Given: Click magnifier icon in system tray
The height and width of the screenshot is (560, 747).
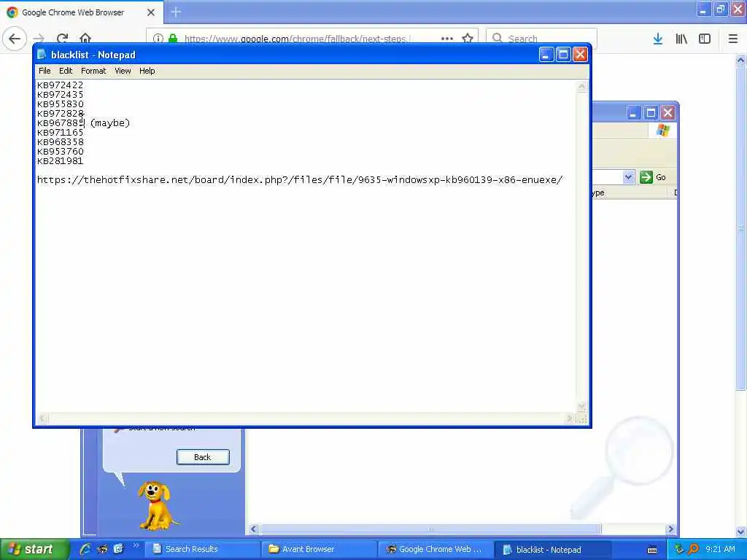Looking at the screenshot, I should pos(694,550).
